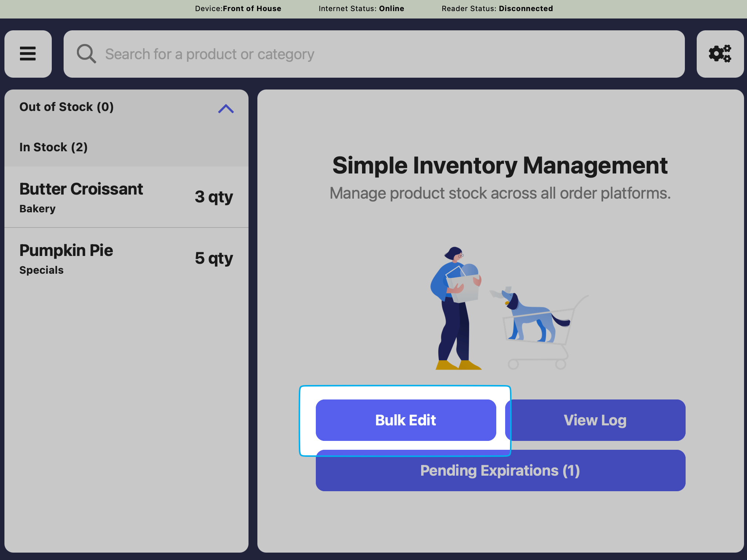Open the hamburger menu
This screenshot has width=747, height=560.
(28, 54)
